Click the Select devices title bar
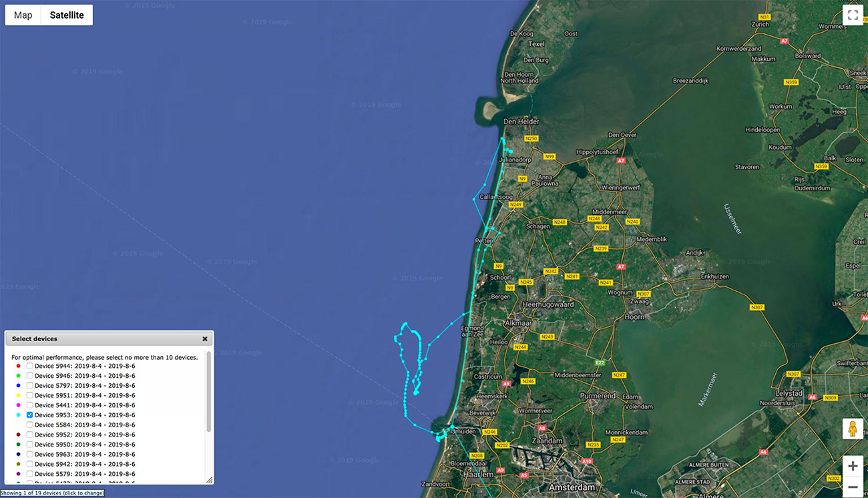Viewport: 868px width, 498px height. pos(100,339)
